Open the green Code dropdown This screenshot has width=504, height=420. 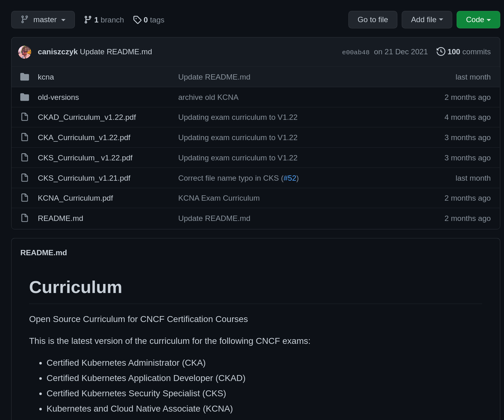(x=478, y=20)
